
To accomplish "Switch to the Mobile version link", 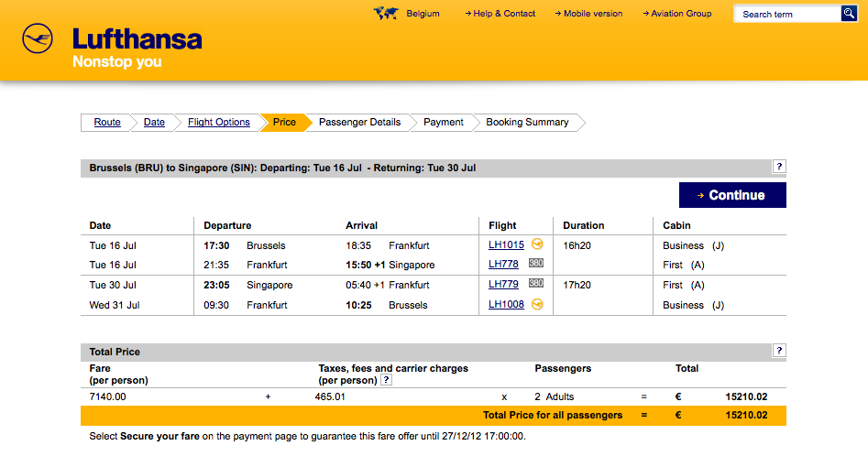I will 592,14.
